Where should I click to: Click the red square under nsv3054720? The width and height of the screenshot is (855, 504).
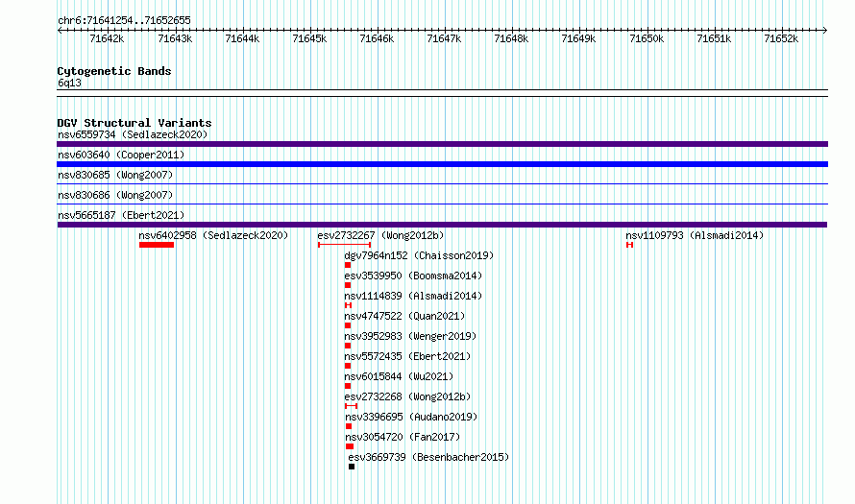[350, 446]
